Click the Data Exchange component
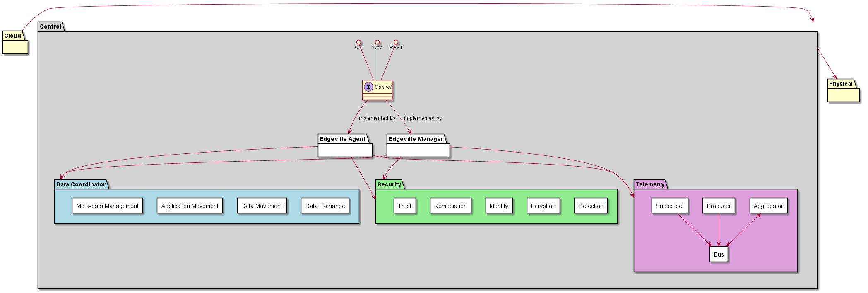868x293 pixels. coord(325,206)
